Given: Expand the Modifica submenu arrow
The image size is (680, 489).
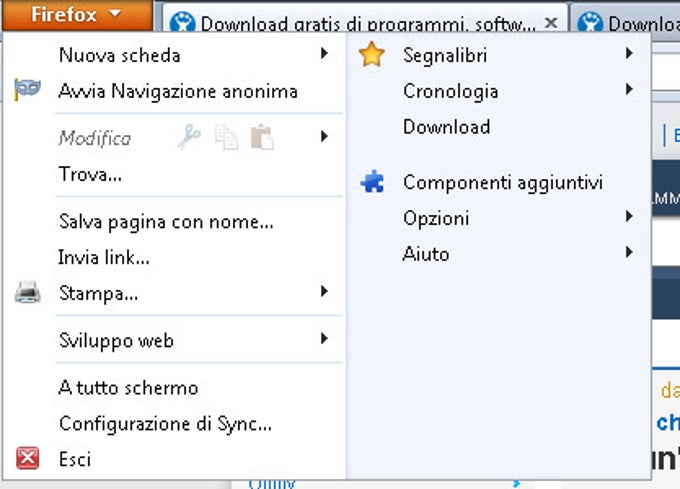Looking at the screenshot, I should click(x=324, y=136).
